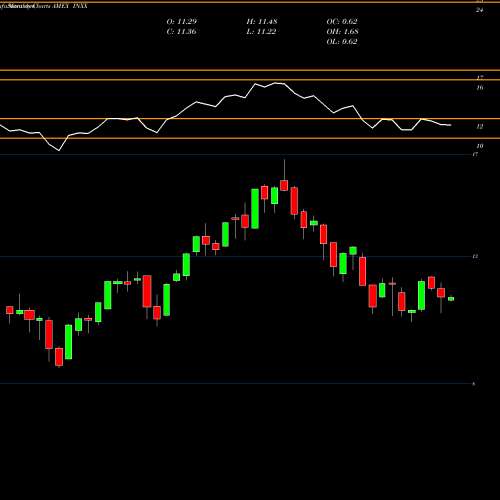Click the OC: 0.62 percentage value
Screen dimensions: 500x500
[x=342, y=22]
